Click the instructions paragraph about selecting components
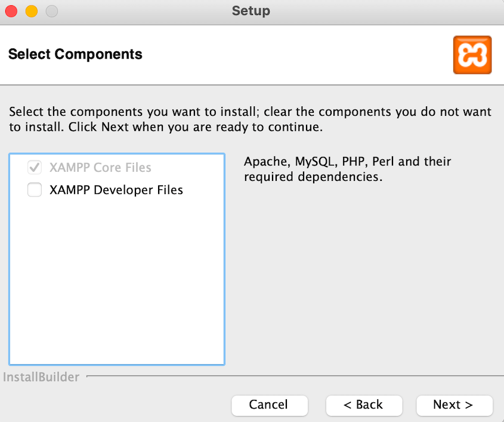 (251, 119)
